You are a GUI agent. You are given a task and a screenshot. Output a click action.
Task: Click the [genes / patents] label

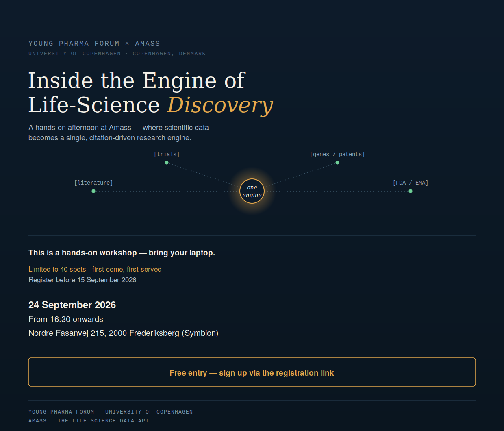(x=337, y=155)
